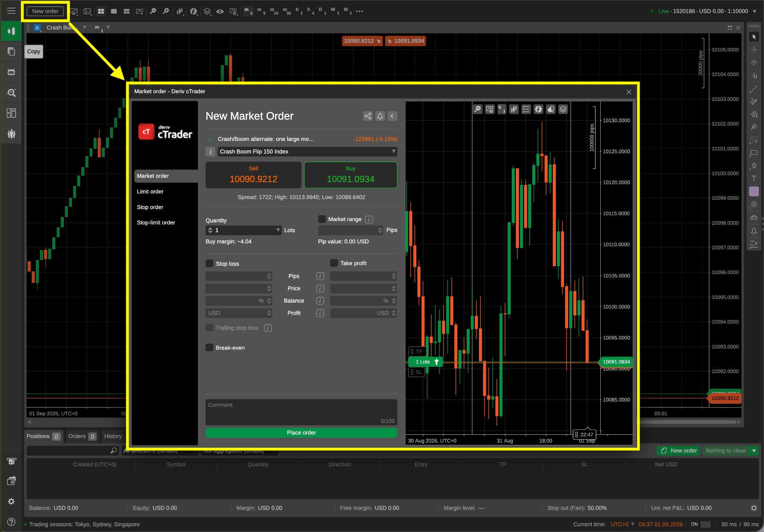764x532 pixels.
Task: Open UTC+0 time zone dropdown
Action: coord(622,524)
